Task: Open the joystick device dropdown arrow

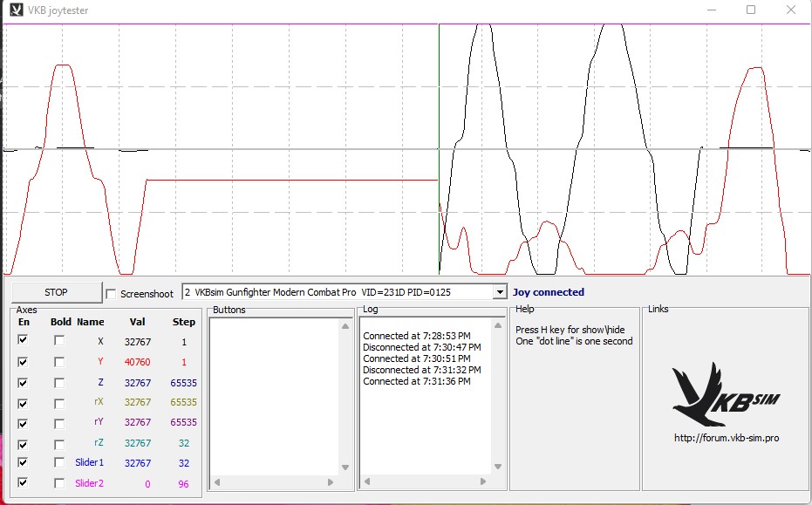Action: (x=499, y=292)
